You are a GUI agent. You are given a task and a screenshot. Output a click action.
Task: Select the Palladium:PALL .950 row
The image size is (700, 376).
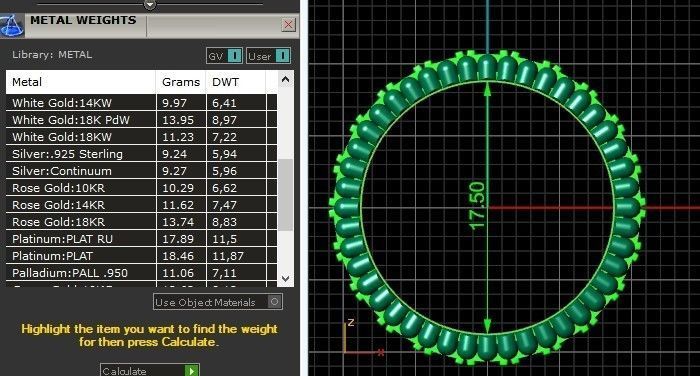pos(141,272)
